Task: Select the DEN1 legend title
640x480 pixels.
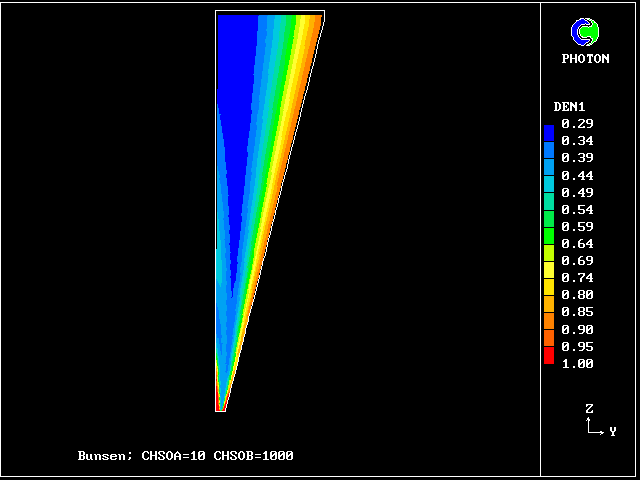Action: point(569,106)
